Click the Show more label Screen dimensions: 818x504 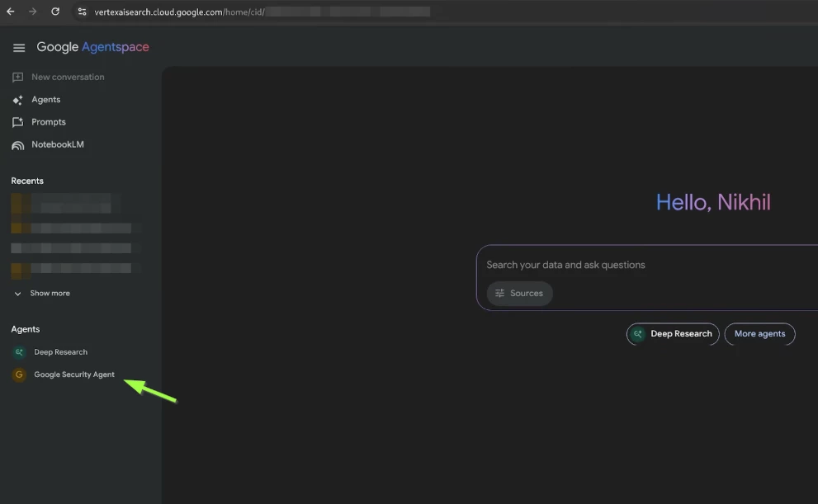(x=50, y=293)
